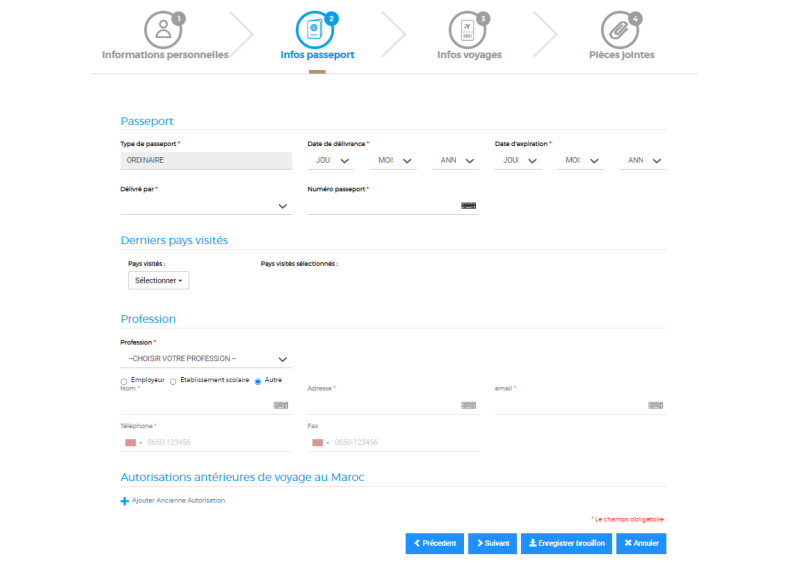
Task: Select the Autre radio button
Action: click(x=258, y=381)
